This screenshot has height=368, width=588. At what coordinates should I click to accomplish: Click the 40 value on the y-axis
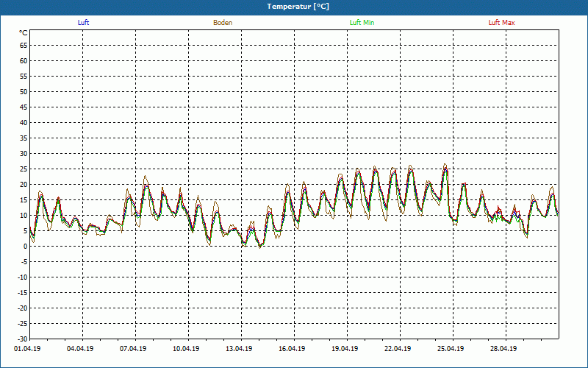tap(24, 123)
